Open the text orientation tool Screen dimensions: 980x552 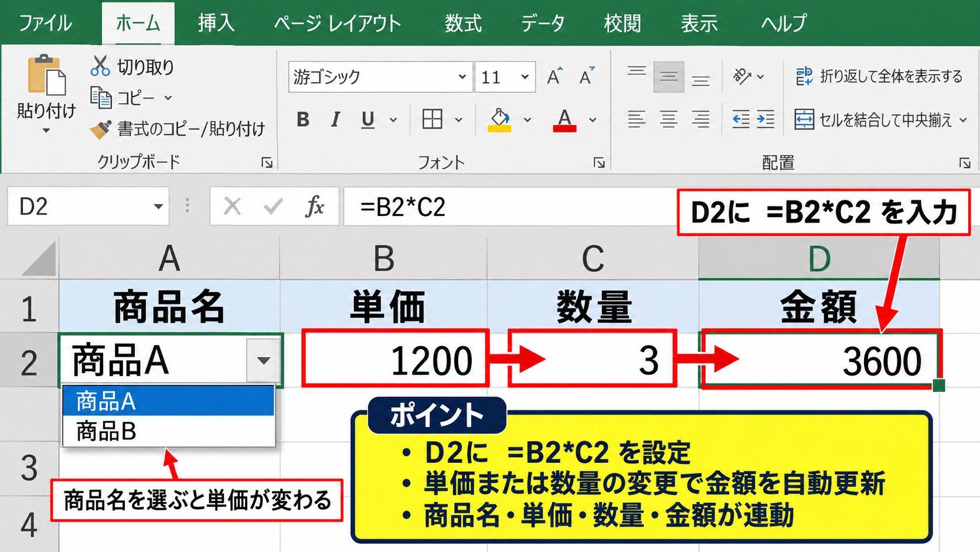click(743, 76)
